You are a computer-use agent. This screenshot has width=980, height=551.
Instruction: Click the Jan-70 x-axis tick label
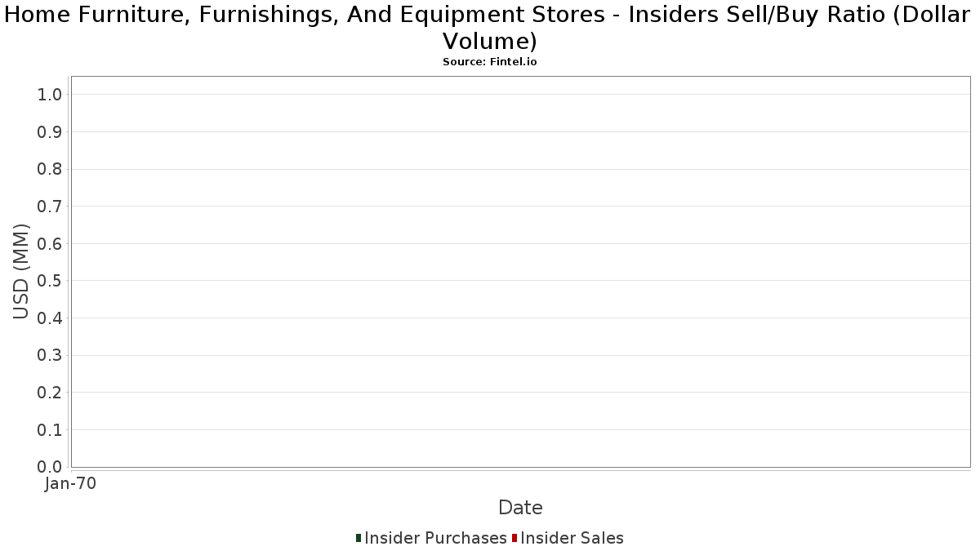tap(71, 483)
